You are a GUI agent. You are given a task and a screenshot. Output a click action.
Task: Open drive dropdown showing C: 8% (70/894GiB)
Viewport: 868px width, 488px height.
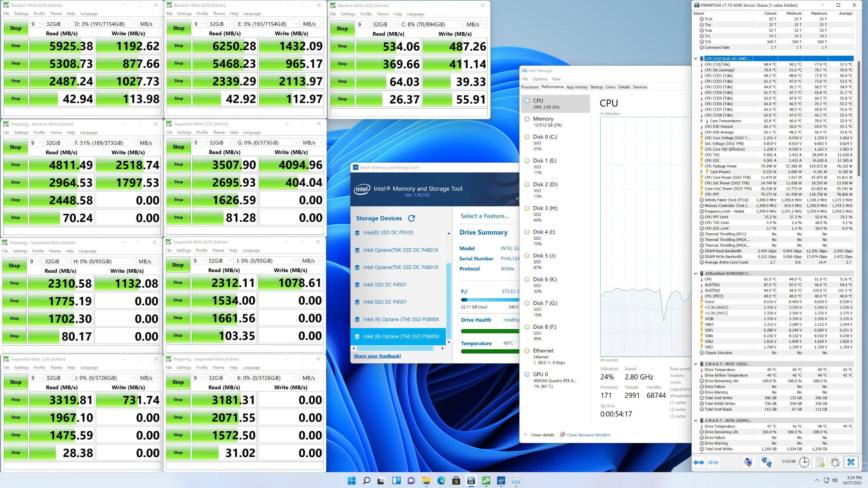(431, 24)
